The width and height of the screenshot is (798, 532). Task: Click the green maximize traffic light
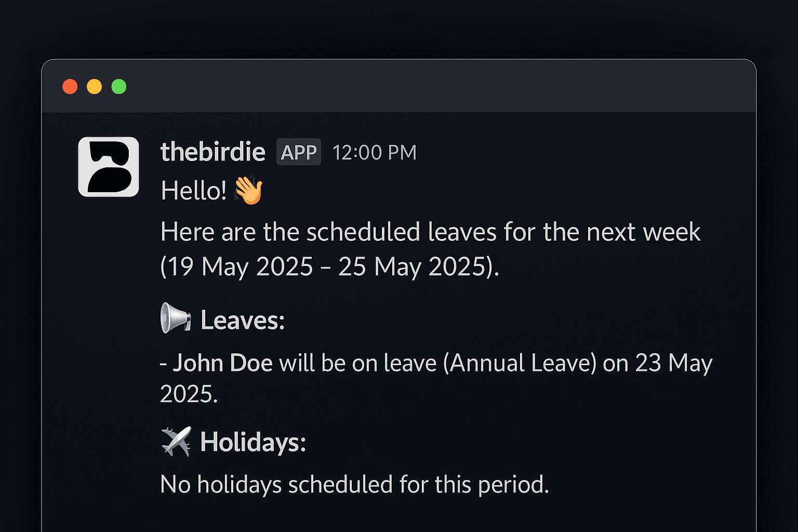(x=119, y=86)
